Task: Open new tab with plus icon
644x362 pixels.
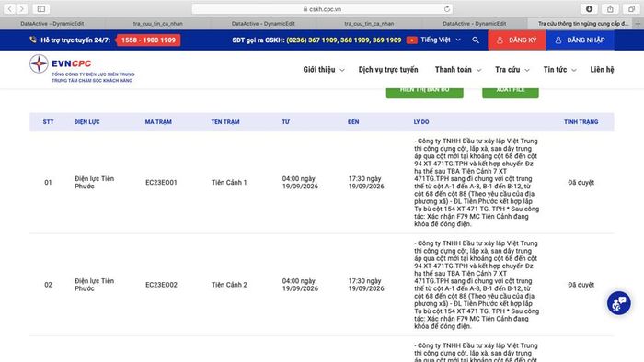Action: pyautogui.click(x=638, y=24)
